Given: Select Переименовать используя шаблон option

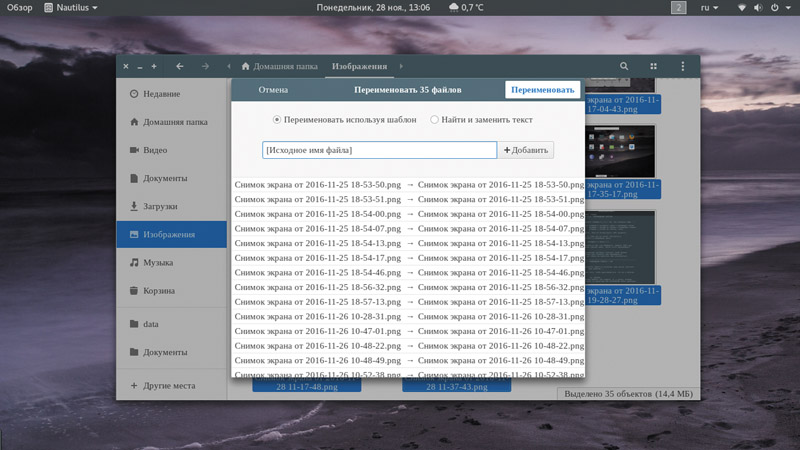Looking at the screenshot, I should coord(345,120).
